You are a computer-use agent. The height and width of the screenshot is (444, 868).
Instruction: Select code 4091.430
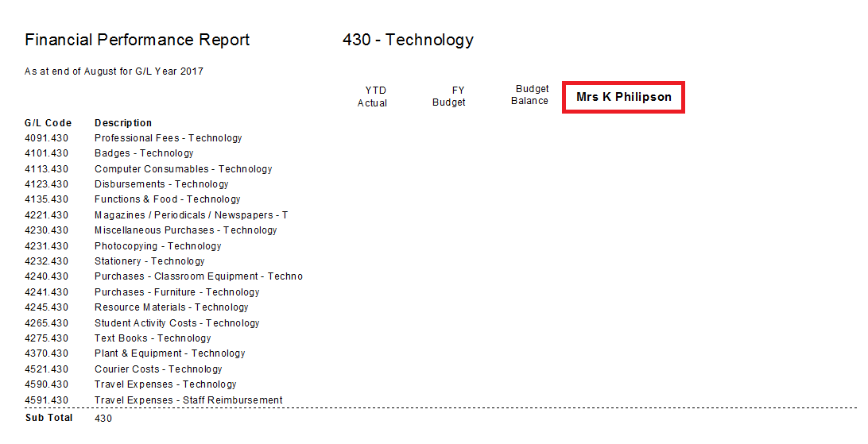point(46,137)
